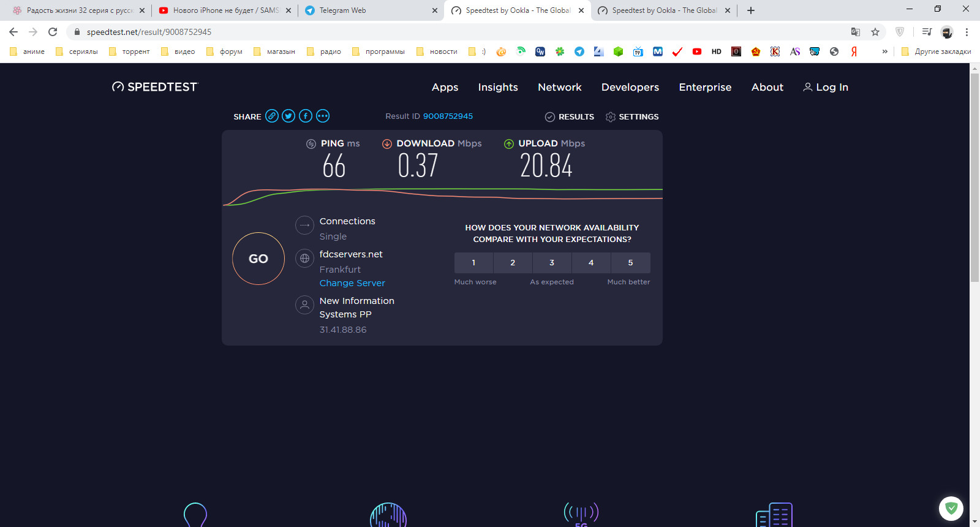Copy result link via share link icon
Image resolution: width=980 pixels, height=527 pixels.
272,116
